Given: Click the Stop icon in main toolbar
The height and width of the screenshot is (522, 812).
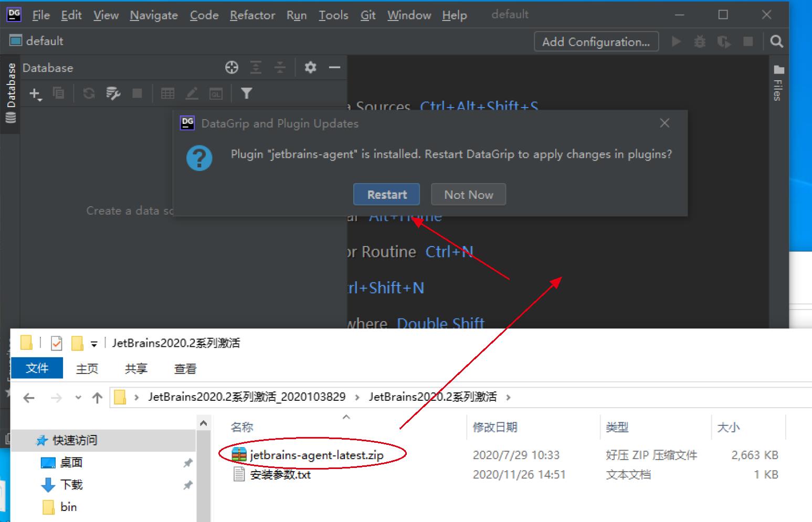Looking at the screenshot, I should pyautogui.click(x=748, y=41).
